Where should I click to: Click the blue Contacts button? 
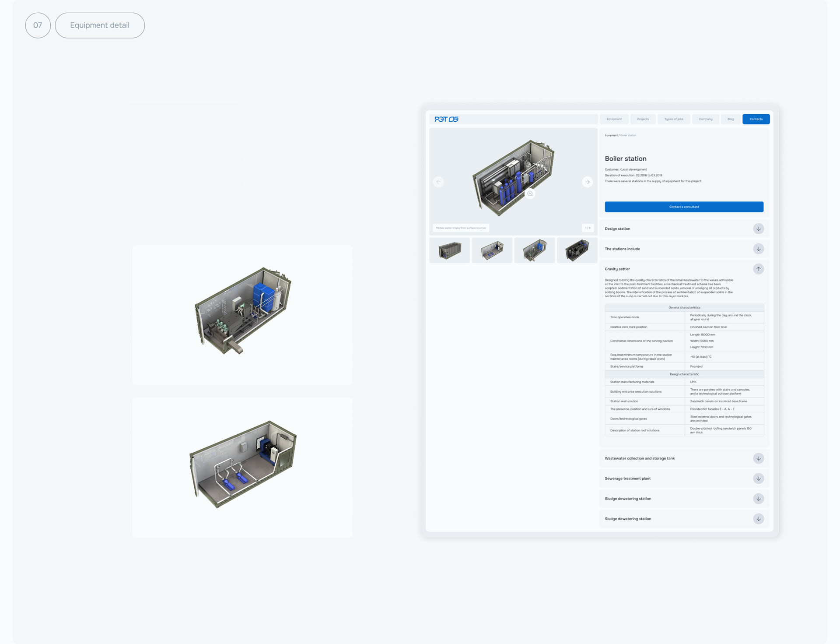click(x=756, y=119)
